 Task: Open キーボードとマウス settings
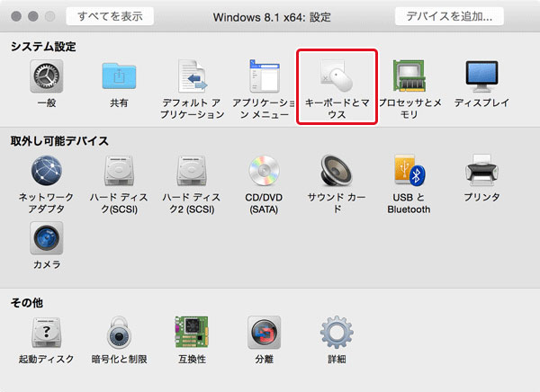click(x=337, y=76)
